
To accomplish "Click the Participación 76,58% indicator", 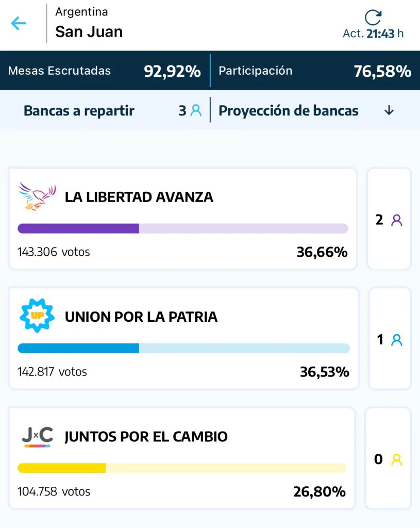I will [x=315, y=71].
